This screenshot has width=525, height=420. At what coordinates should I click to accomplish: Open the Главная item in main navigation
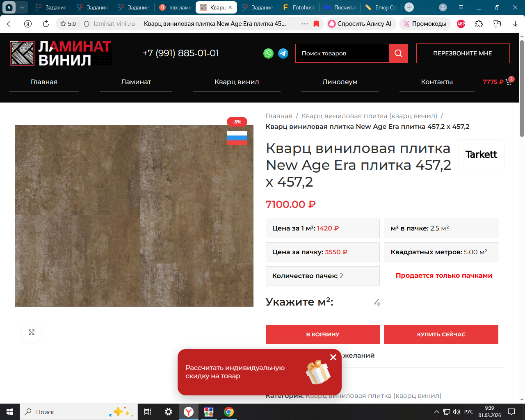point(44,82)
